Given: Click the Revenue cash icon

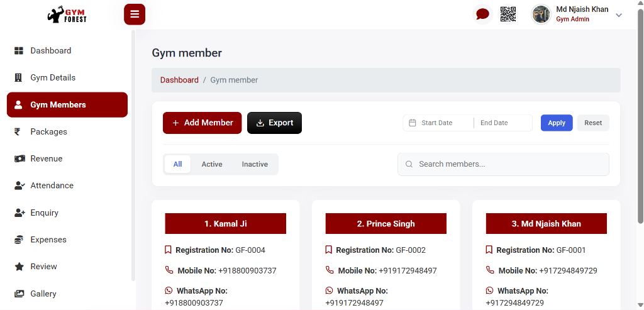Looking at the screenshot, I should (19, 158).
